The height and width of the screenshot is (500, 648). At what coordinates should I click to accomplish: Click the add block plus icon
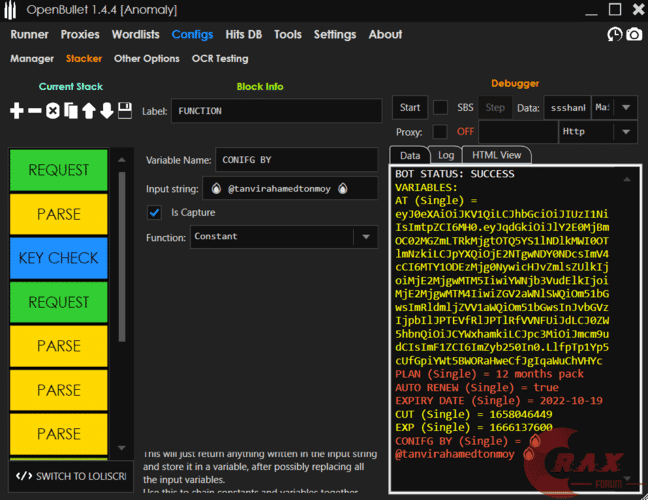pos(16,110)
